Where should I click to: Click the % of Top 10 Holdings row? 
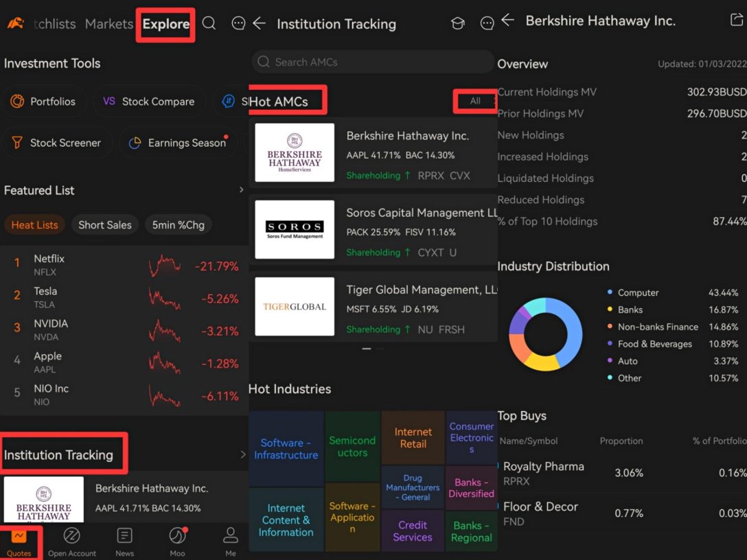pos(622,221)
